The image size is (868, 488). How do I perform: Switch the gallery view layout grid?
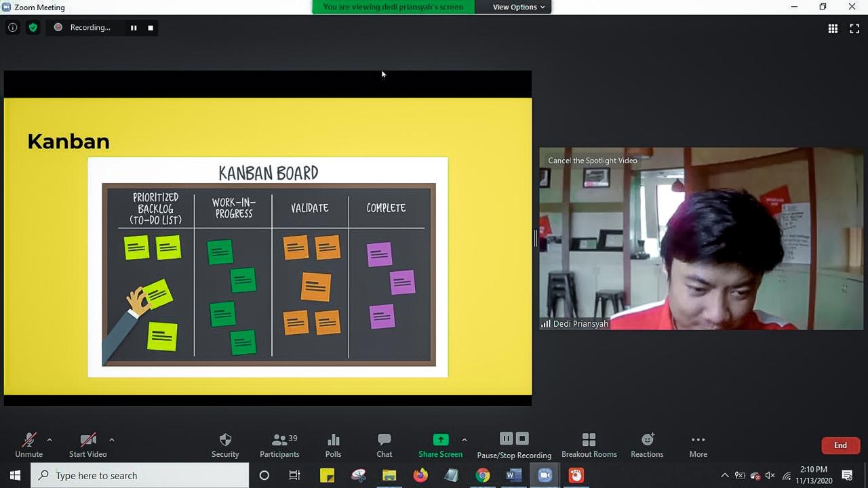(833, 28)
